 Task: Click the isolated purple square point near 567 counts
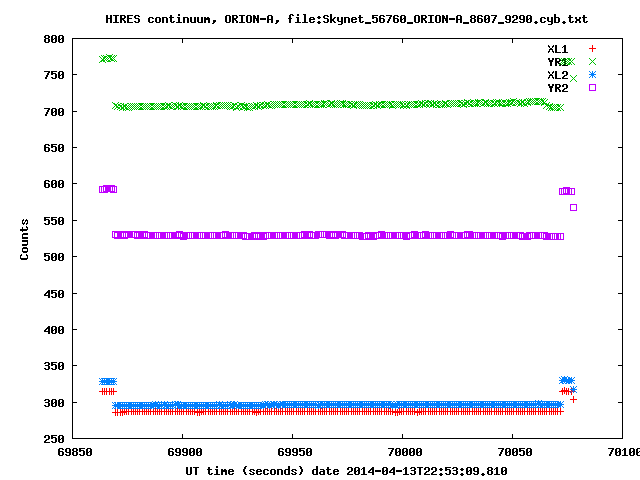[573, 207]
